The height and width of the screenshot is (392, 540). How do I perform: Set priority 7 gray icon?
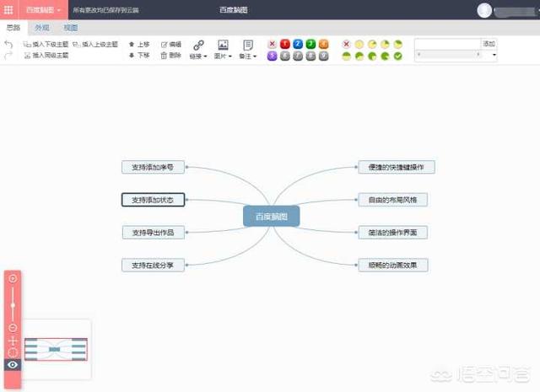298,56
